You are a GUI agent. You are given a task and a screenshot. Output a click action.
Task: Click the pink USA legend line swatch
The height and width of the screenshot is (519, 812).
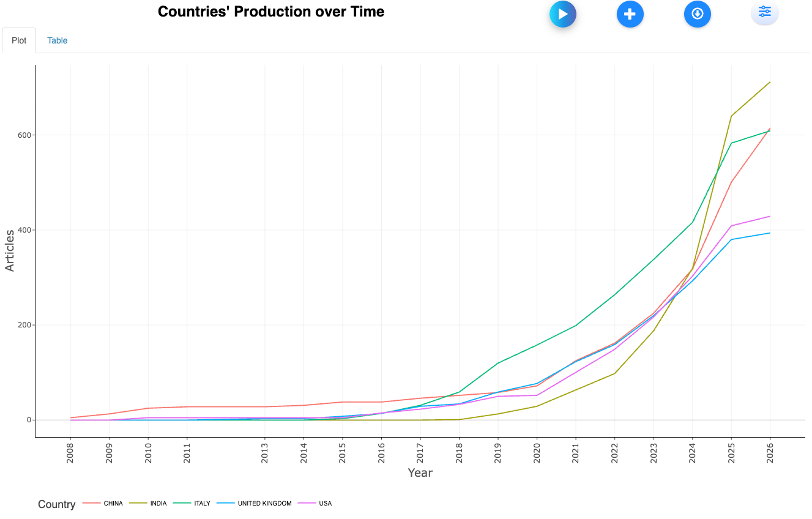pyautogui.click(x=307, y=504)
